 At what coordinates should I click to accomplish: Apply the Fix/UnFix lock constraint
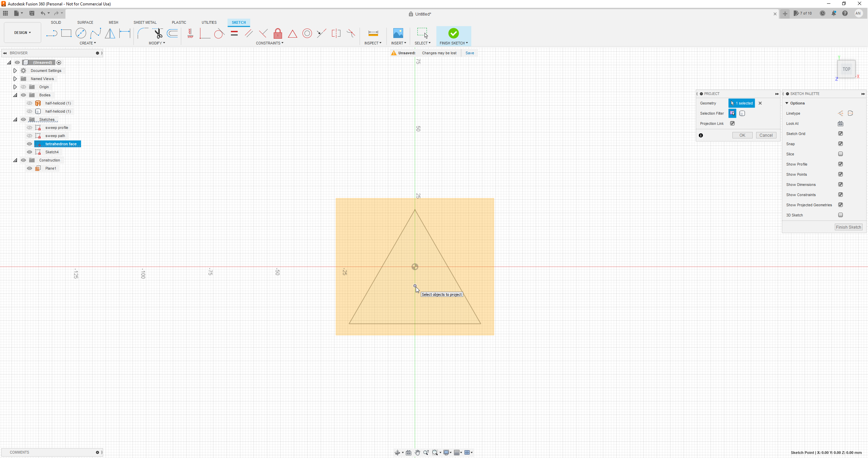coord(277,33)
